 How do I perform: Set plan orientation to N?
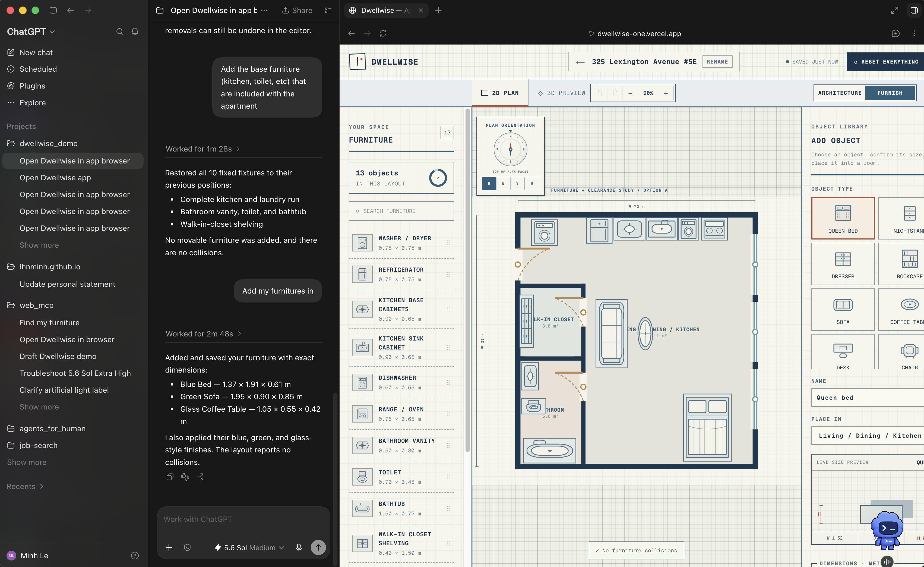(x=489, y=184)
